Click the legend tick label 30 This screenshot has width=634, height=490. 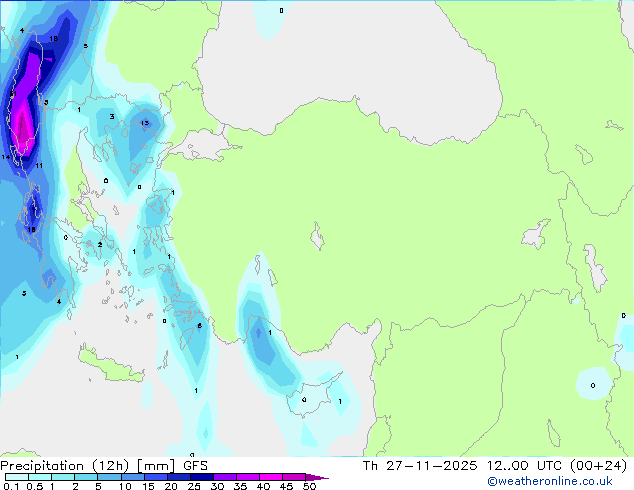[x=217, y=486]
